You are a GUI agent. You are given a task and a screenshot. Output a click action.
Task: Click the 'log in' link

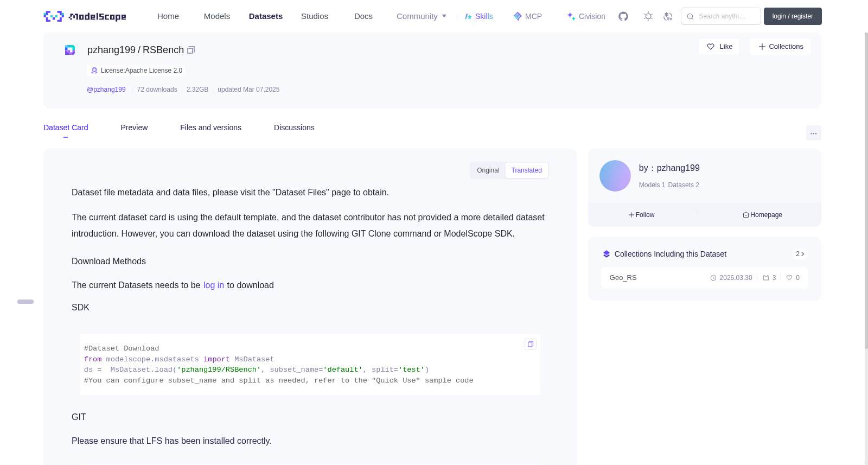(214, 285)
